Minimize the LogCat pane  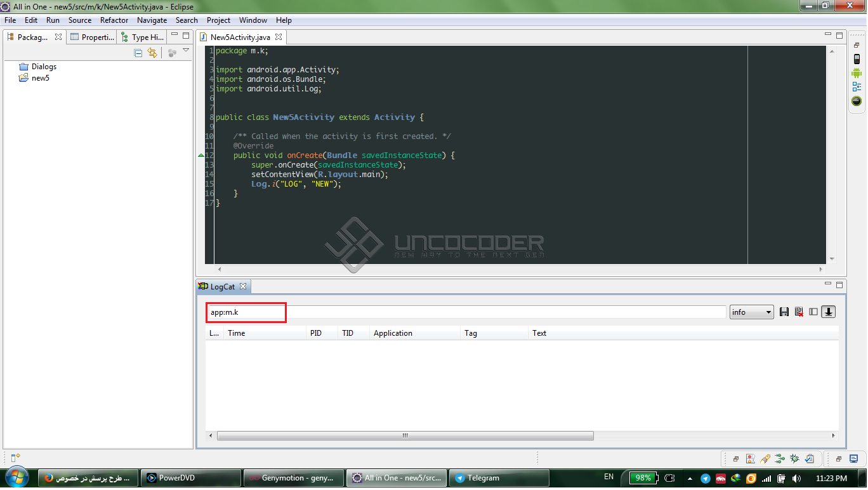point(828,284)
